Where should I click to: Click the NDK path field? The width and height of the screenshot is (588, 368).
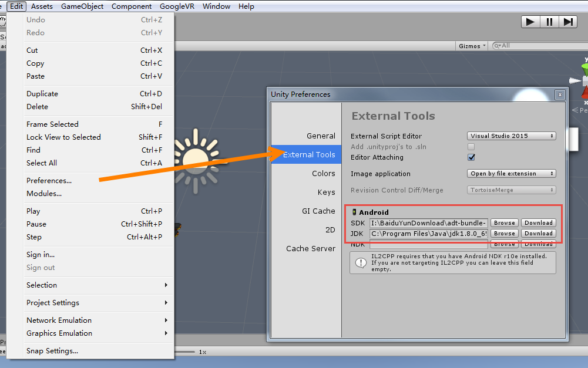(429, 245)
